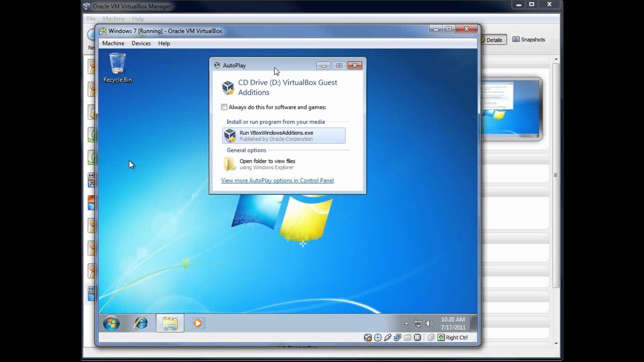Click the Open folder yellow folder icon

[229, 164]
